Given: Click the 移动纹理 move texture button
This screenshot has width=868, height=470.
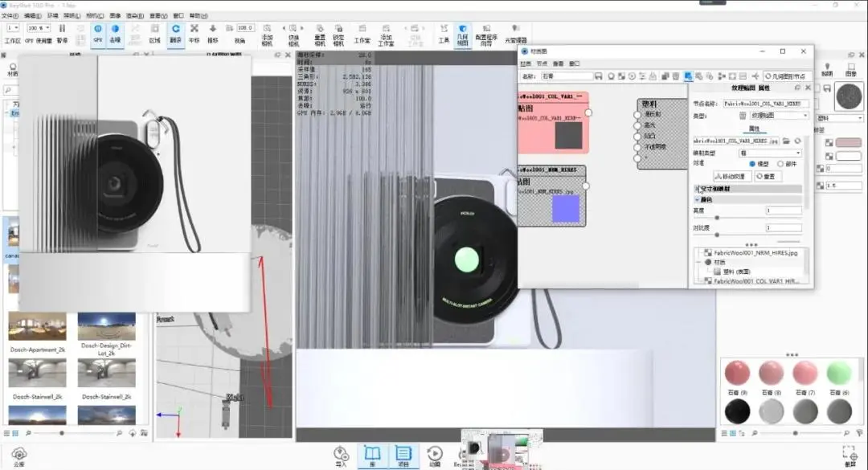Looking at the screenshot, I should (732, 177).
